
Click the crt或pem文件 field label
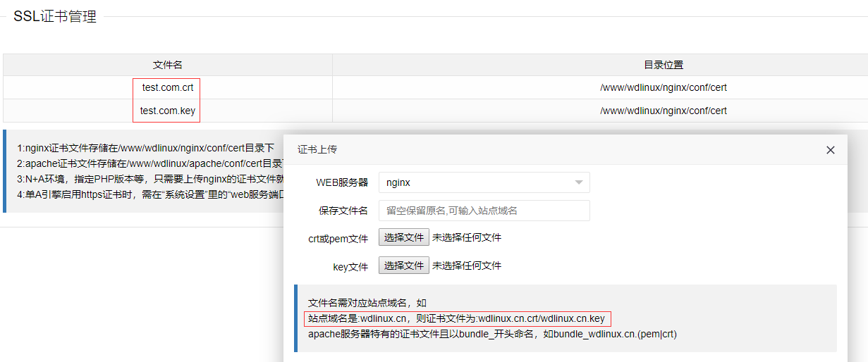[338, 239]
